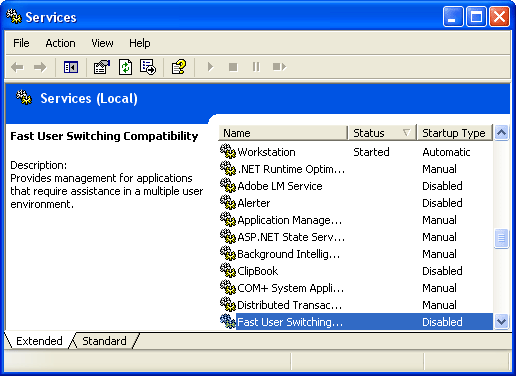Click the gear icon beside Adobe LM Service
The image size is (516, 376).
pyautogui.click(x=228, y=185)
